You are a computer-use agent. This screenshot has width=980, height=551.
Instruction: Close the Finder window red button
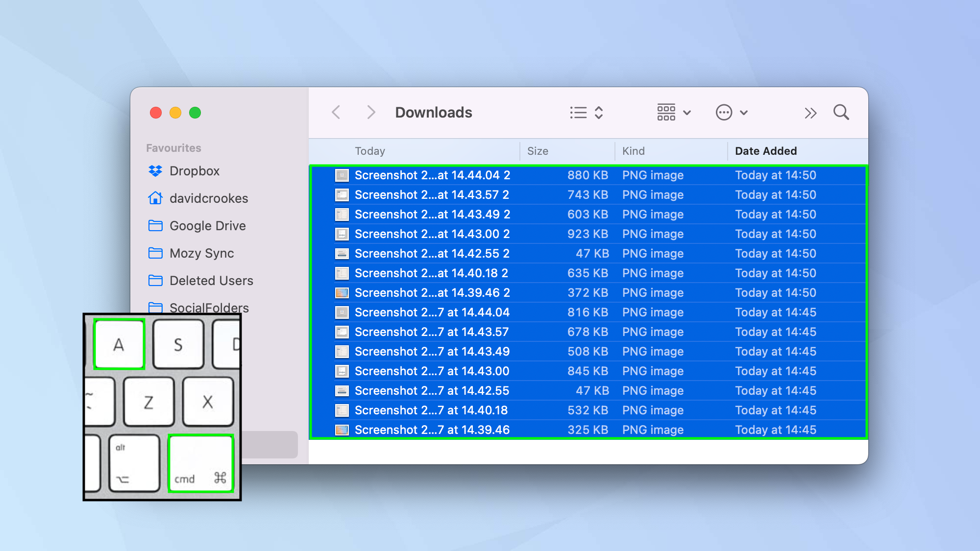[156, 113]
